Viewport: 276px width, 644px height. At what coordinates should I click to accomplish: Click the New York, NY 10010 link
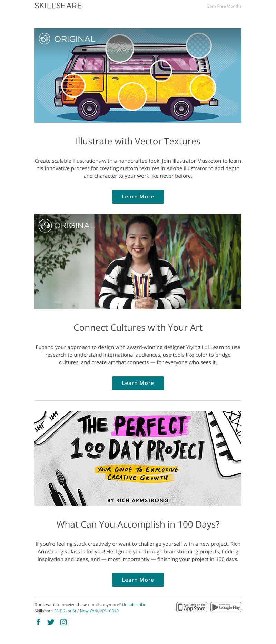tap(99, 611)
